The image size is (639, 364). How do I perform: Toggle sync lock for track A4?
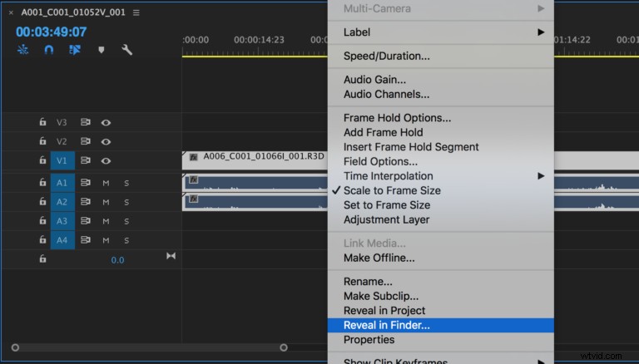point(85,239)
